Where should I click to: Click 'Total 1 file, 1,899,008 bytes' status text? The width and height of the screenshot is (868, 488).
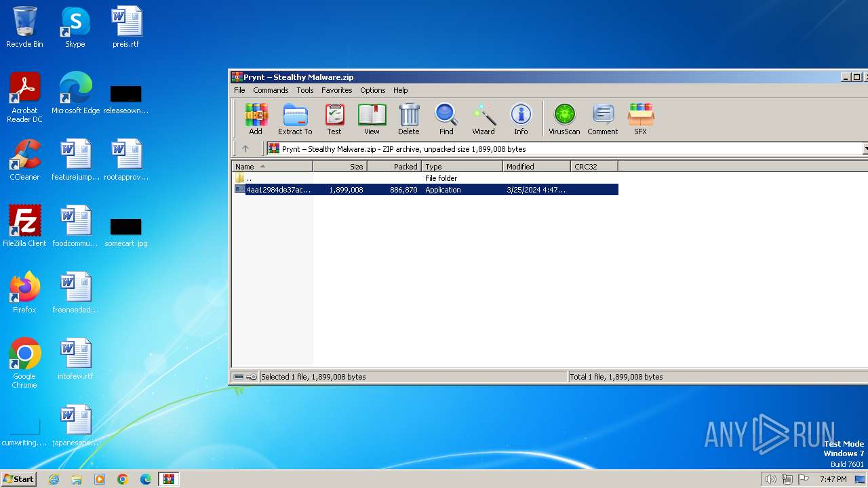616,377
